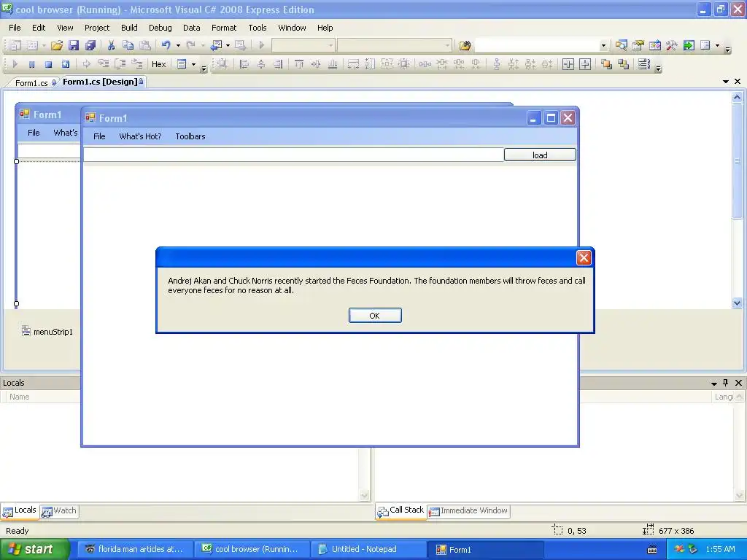
Task: Click the Copy icon in the toolbar
Action: click(128, 45)
